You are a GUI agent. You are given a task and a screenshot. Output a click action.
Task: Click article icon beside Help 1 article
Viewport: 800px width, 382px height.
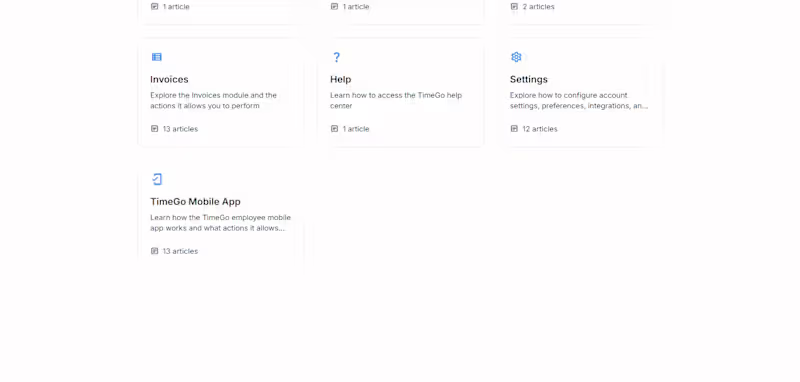click(x=334, y=129)
